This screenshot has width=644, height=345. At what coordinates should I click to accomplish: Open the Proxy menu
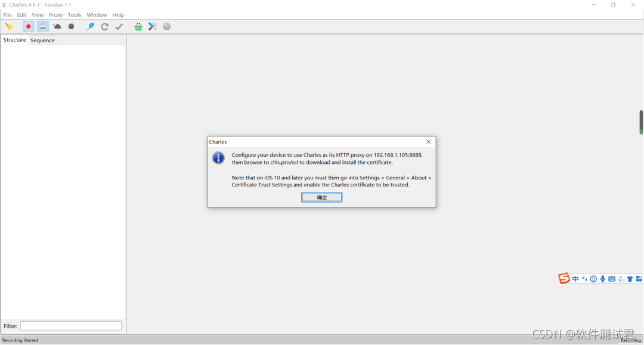point(55,15)
